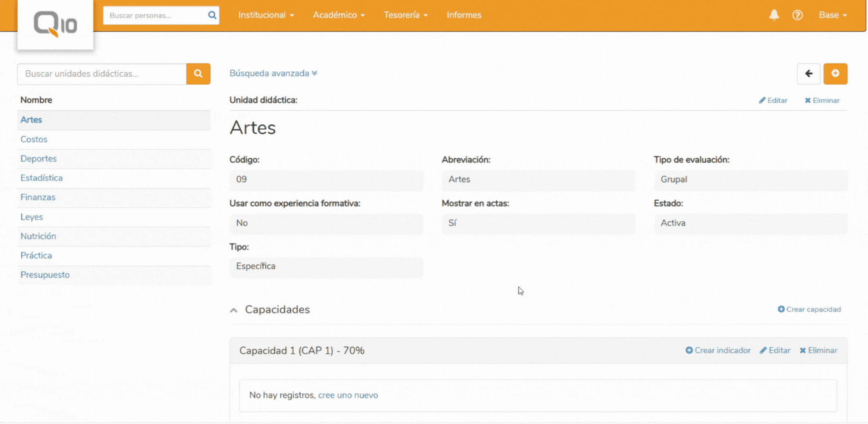Click the people search magnifier icon
The height and width of the screenshot is (424, 868).
pos(212,15)
